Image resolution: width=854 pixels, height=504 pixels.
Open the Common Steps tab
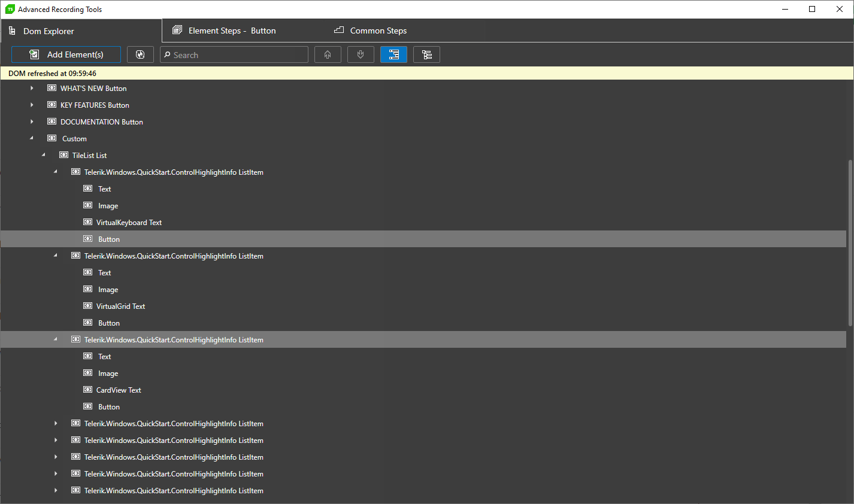click(x=370, y=31)
